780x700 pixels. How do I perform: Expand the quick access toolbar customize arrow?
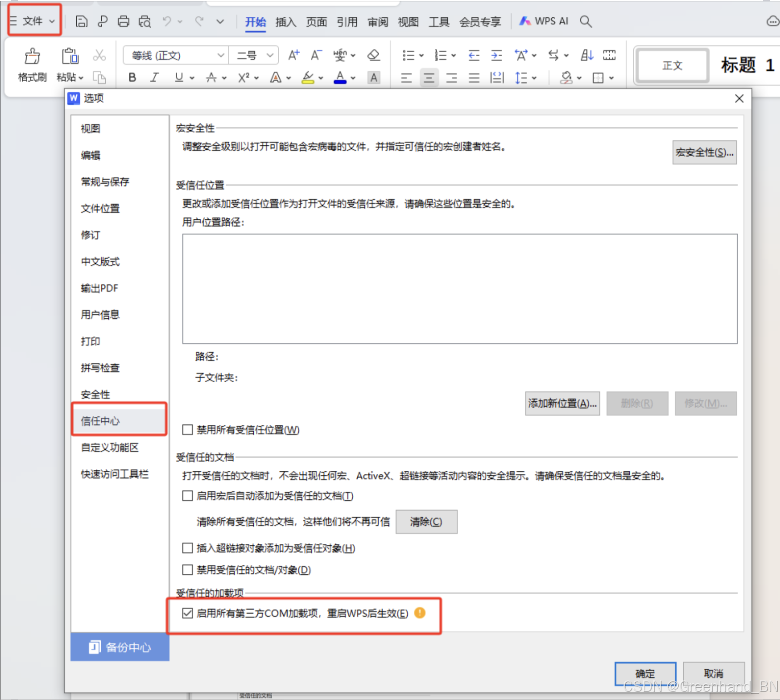220,21
